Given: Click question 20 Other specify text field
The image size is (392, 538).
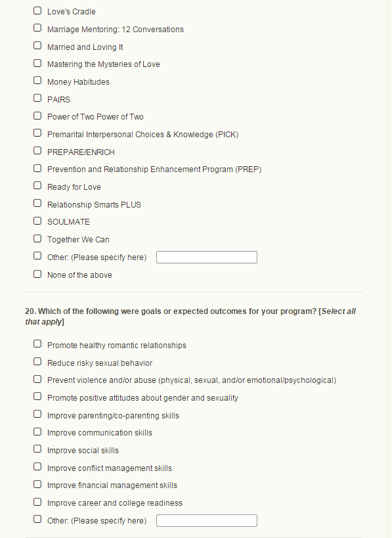Looking at the screenshot, I should coord(207,520).
